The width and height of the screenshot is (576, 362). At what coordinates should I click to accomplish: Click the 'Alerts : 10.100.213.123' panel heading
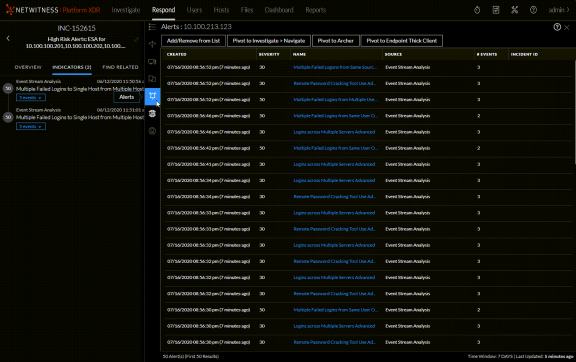click(x=196, y=27)
